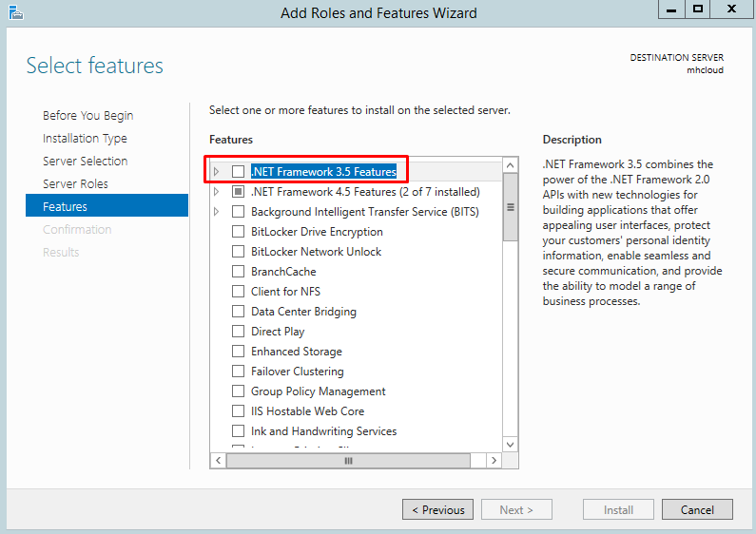Select the 'Enhanced Storage' row text
The height and width of the screenshot is (534, 756).
click(297, 352)
